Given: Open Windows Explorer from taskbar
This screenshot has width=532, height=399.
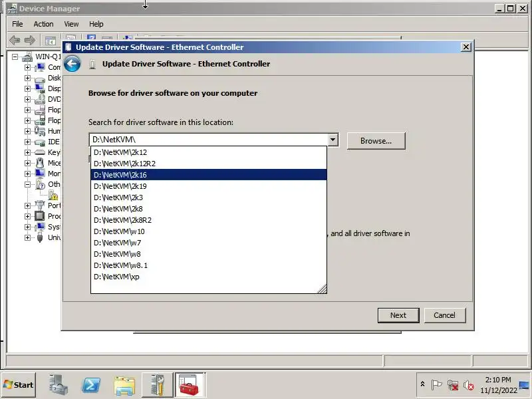Looking at the screenshot, I should pyautogui.click(x=124, y=385).
